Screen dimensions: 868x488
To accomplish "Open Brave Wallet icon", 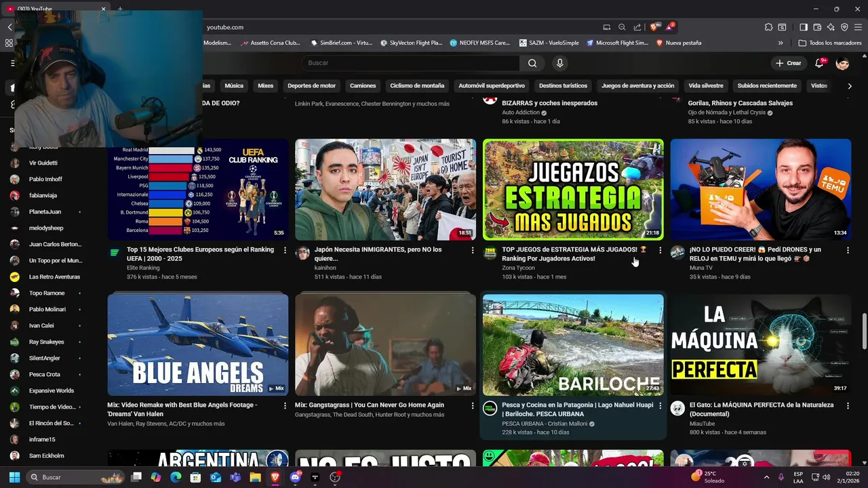I will point(817,27).
